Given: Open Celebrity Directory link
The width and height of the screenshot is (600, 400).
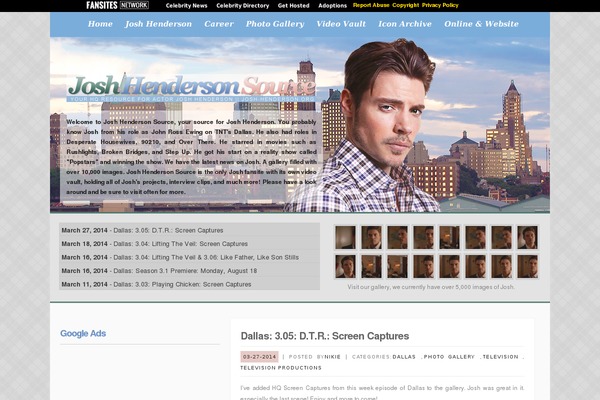Looking at the screenshot, I should [x=243, y=6].
